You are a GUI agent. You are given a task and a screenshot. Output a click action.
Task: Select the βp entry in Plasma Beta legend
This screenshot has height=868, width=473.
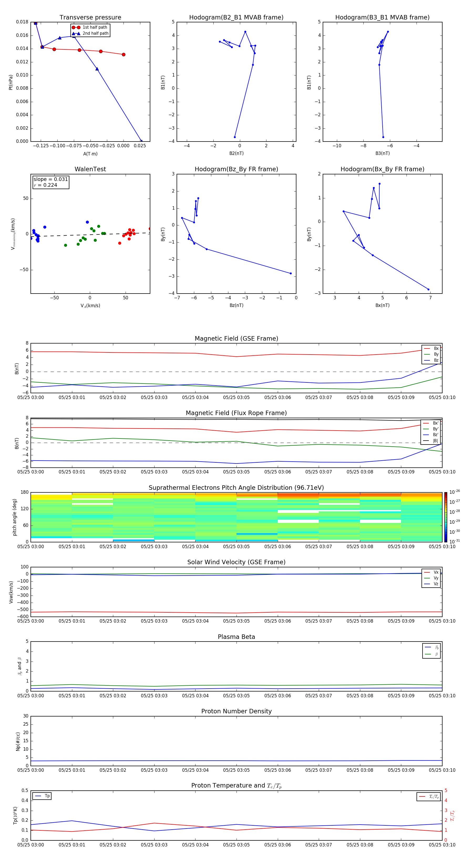tap(431, 647)
